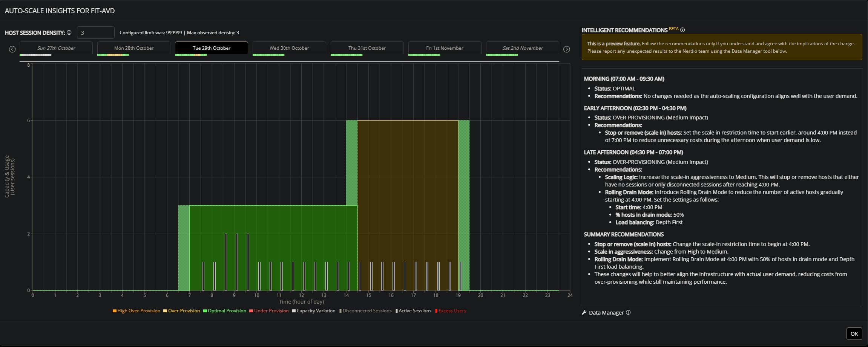868x347 pixels.
Task: Click the Data Manager wrench icon
Action: pyautogui.click(x=584, y=312)
